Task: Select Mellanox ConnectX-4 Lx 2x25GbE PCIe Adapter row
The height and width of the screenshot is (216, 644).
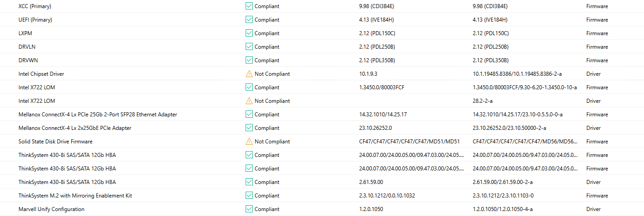Action: tap(75, 128)
